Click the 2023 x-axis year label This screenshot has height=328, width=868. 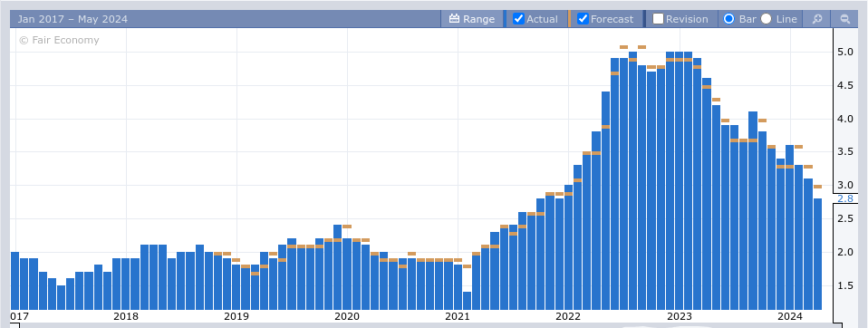click(x=680, y=316)
